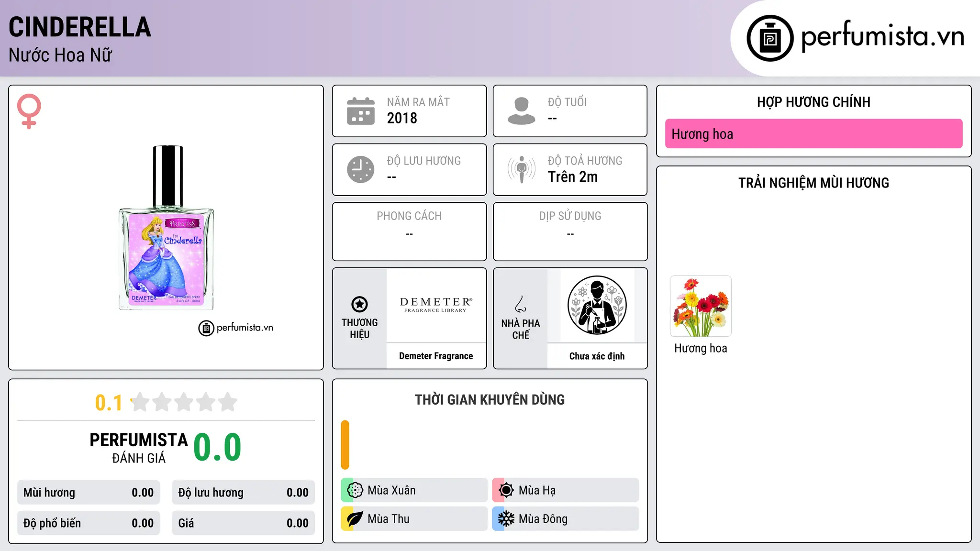This screenshot has width=980, height=551.
Task: Click the Chưa xác định perfumer label
Action: click(597, 356)
